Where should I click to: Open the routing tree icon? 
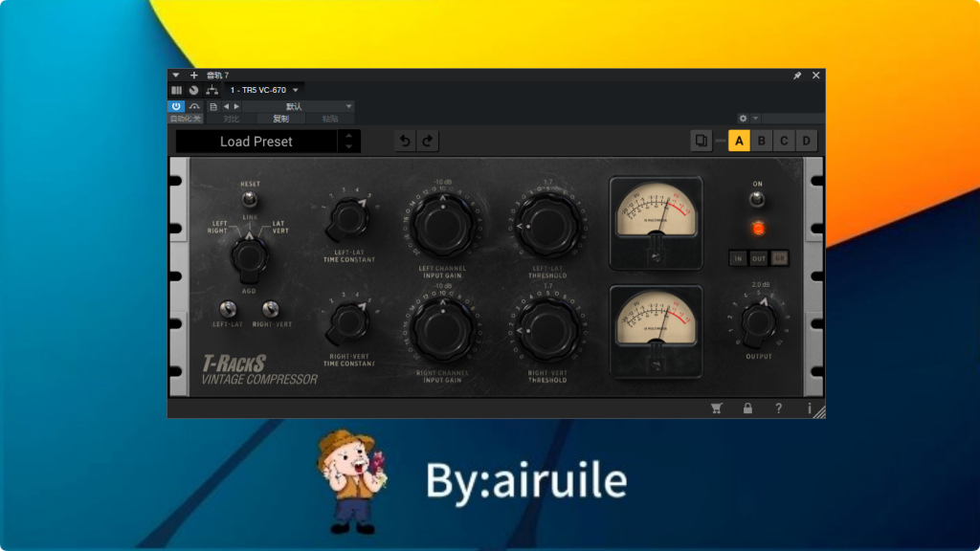click(x=212, y=90)
